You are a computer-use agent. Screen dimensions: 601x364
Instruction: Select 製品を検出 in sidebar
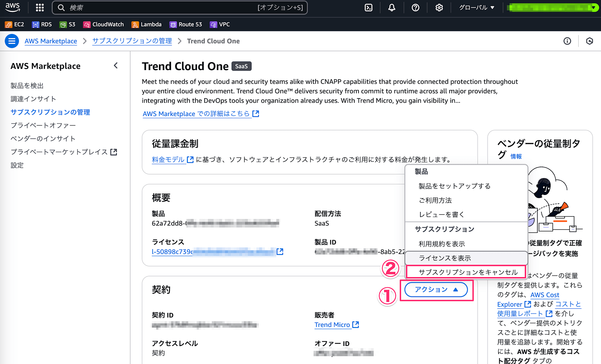(27, 86)
